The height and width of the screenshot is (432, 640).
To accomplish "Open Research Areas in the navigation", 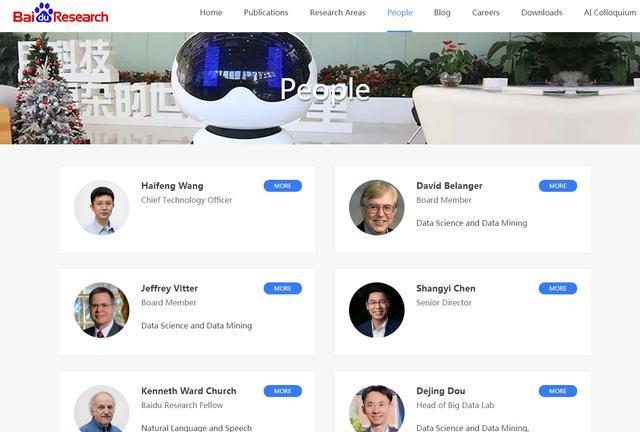I will tap(338, 13).
